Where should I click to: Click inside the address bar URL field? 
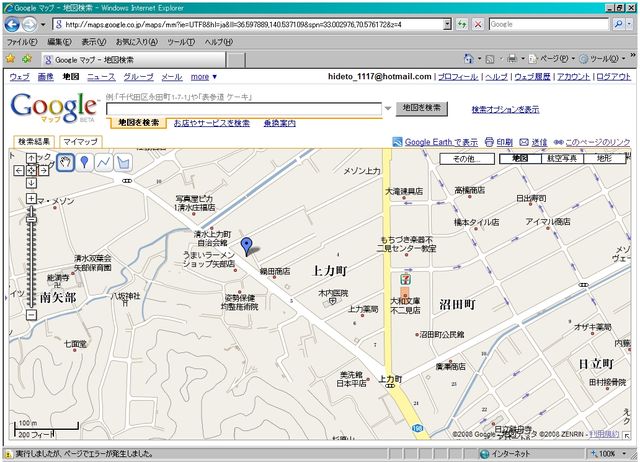pyautogui.click(x=248, y=24)
